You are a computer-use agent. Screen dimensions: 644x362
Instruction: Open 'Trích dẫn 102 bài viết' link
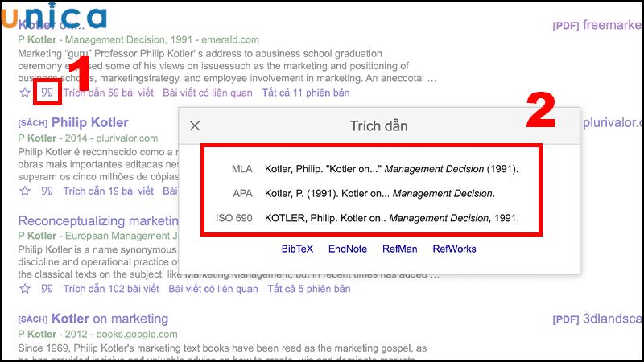pos(111,289)
